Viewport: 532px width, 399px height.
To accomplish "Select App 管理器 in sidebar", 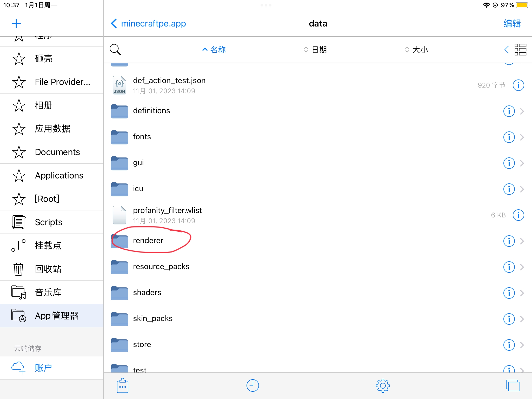I will [52, 316].
